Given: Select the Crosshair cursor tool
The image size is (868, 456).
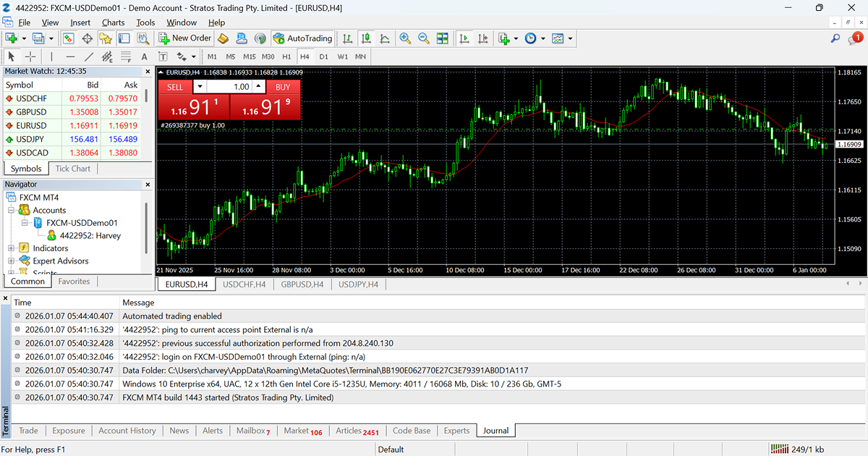Looking at the screenshot, I should [30, 56].
